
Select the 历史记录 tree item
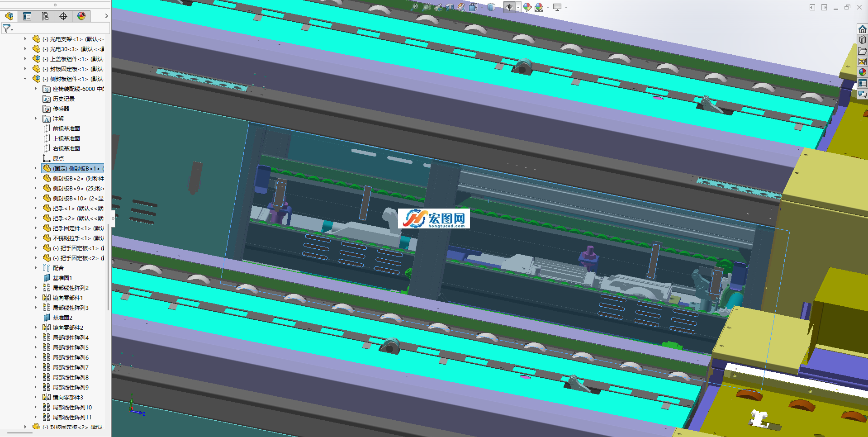(x=59, y=99)
